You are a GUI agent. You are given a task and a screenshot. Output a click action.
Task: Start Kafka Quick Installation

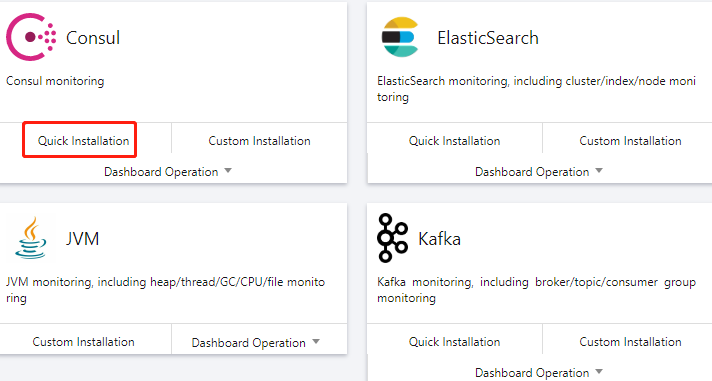(x=455, y=341)
